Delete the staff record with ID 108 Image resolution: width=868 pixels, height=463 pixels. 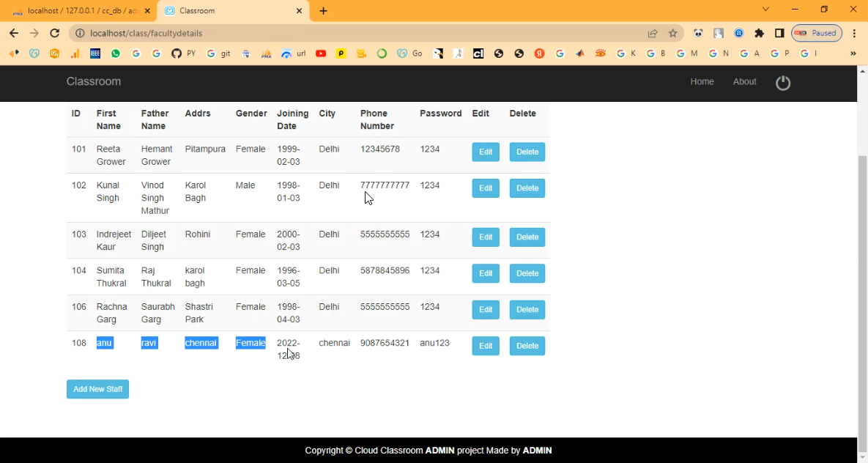click(x=527, y=346)
